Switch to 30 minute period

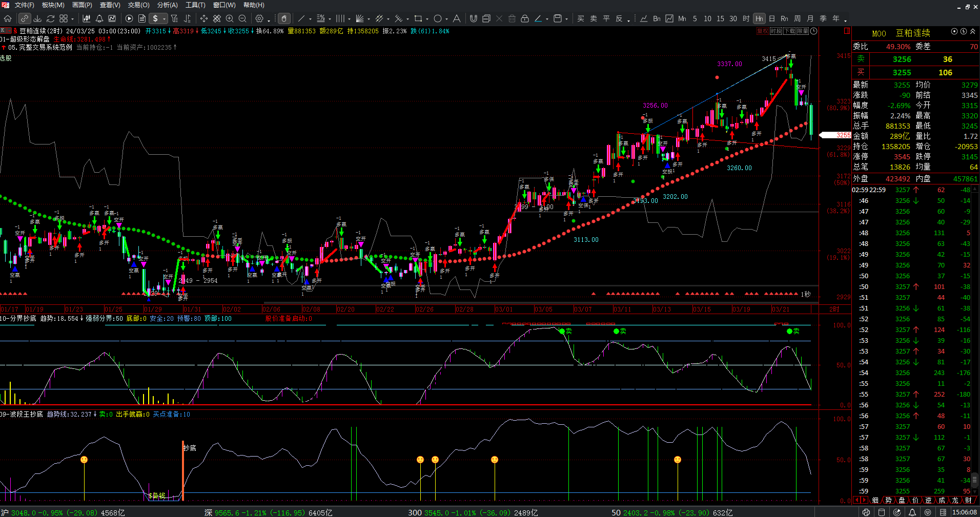click(733, 18)
